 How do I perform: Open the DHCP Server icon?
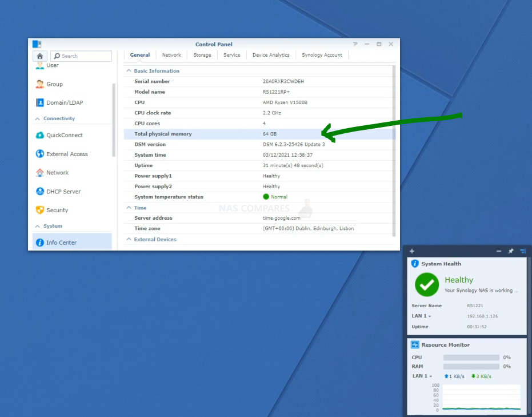point(39,192)
